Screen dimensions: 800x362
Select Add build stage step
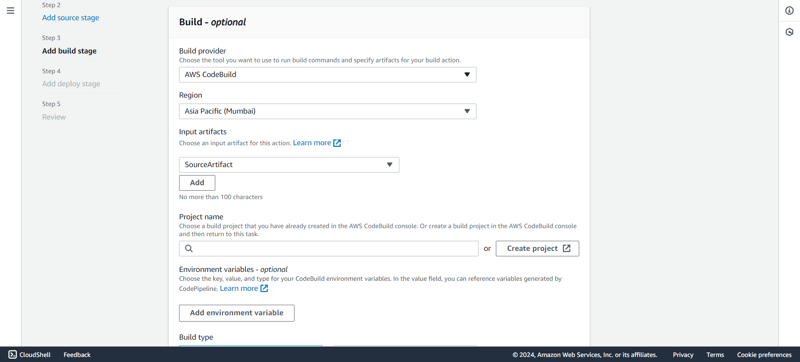click(69, 51)
